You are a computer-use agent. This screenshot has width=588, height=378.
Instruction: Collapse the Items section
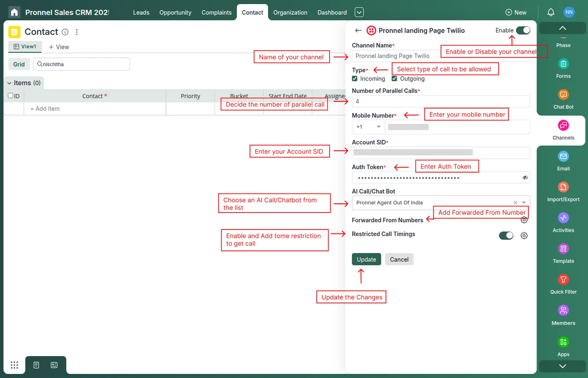point(9,83)
